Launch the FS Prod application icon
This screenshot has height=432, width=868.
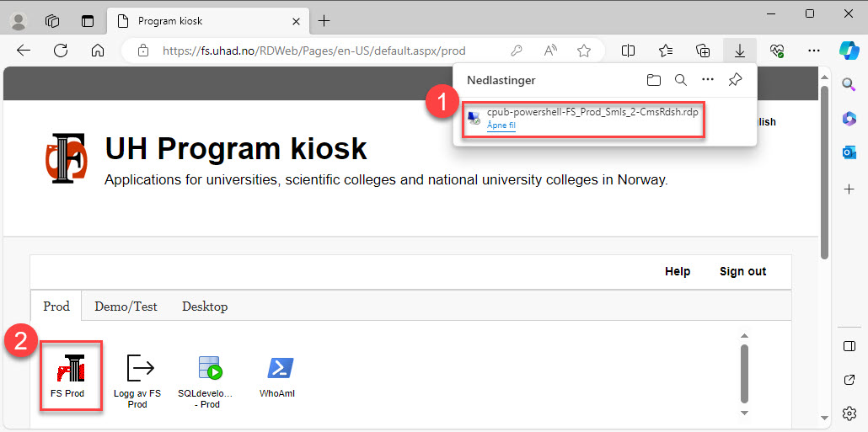[x=72, y=376]
